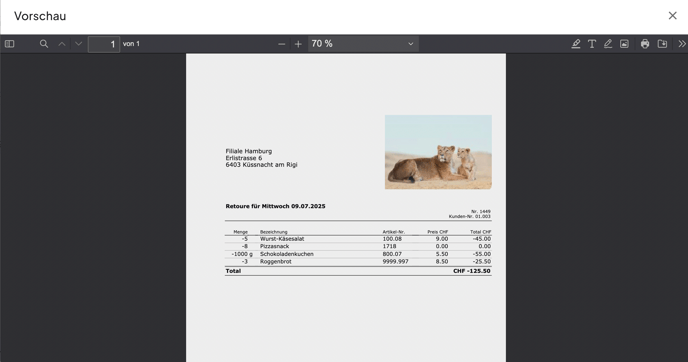Toggle the sidebar panel icon

click(x=9, y=44)
